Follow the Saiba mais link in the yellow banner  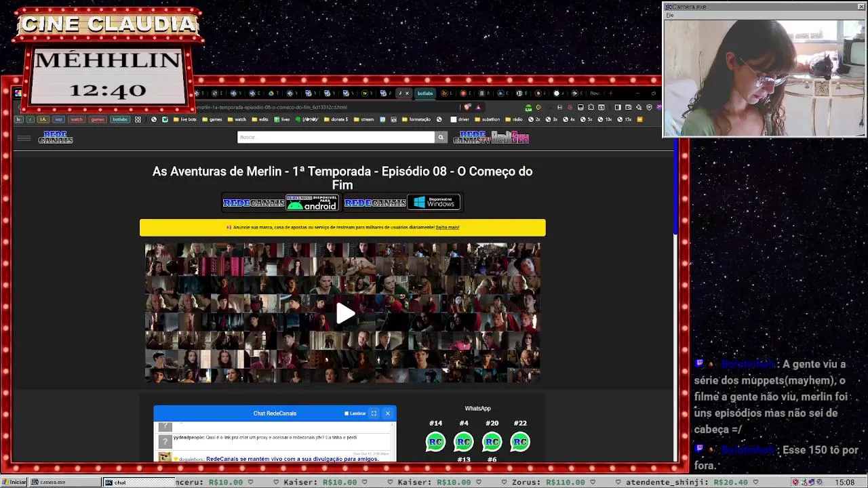tap(447, 228)
